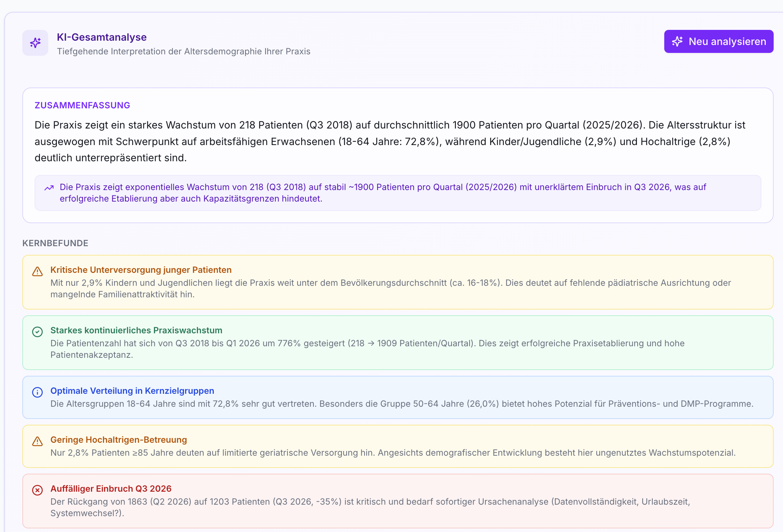Click warning icon for Geringe Hochaltrigen-Betreuung
Screen dimensions: 783x532
coord(37,441)
